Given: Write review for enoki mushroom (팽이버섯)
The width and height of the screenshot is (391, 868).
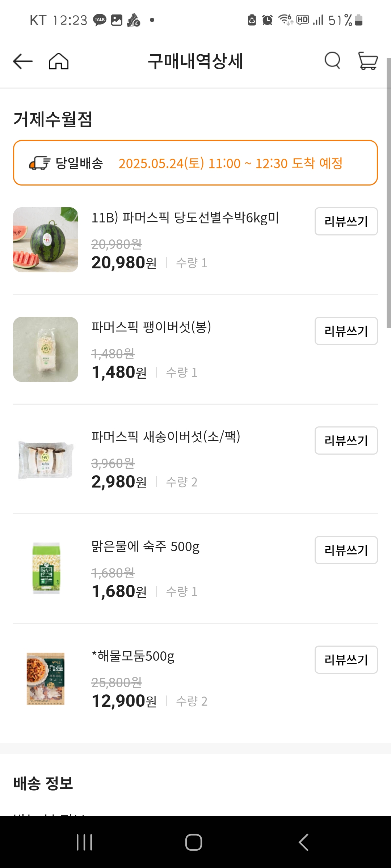Looking at the screenshot, I should click(346, 331).
